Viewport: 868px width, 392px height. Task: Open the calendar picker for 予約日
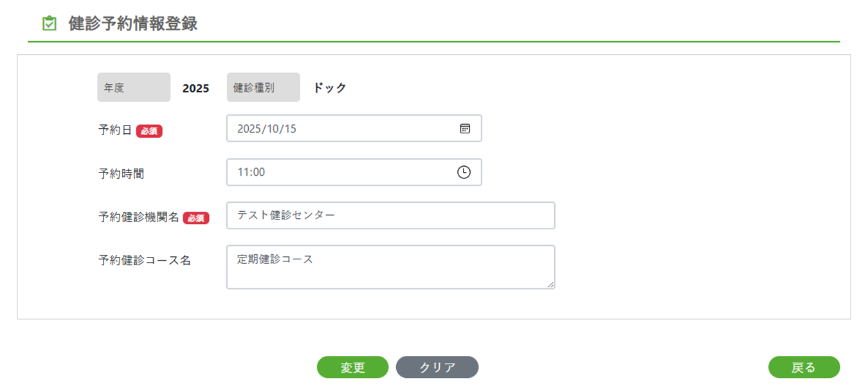coord(465,129)
